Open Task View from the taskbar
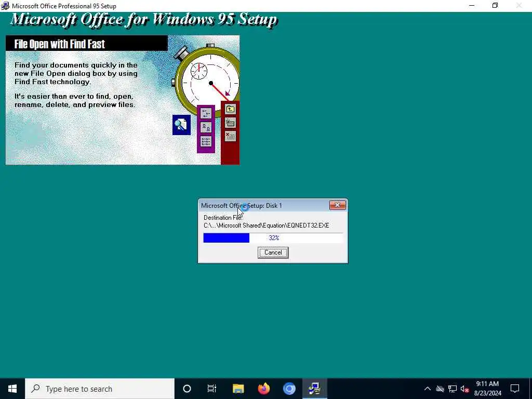Viewport: 532px width, 399px height. (x=212, y=389)
